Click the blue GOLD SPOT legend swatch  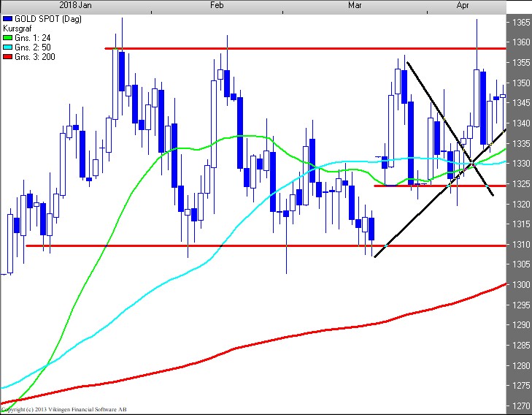click(7, 19)
